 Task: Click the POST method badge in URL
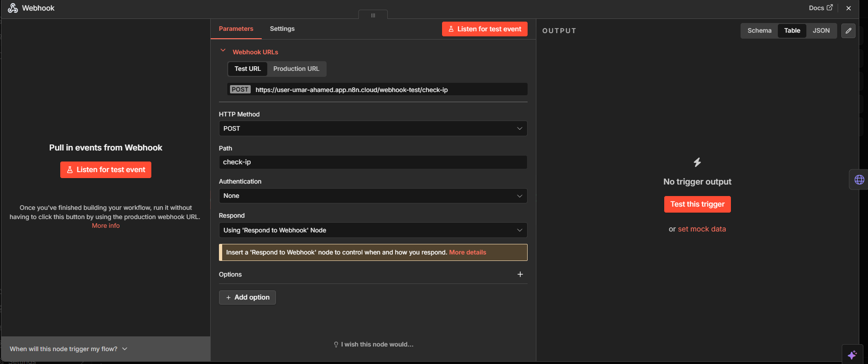240,89
